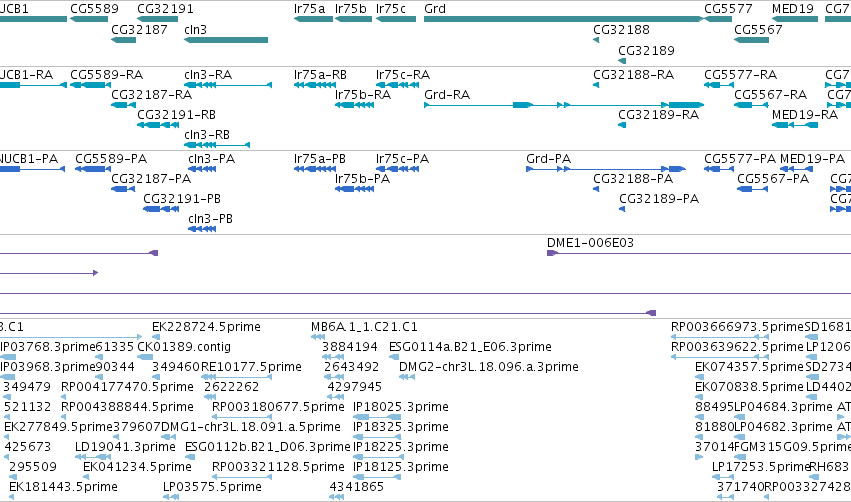Open the Ir75c gene label
851x502 pixels.
click(x=391, y=9)
